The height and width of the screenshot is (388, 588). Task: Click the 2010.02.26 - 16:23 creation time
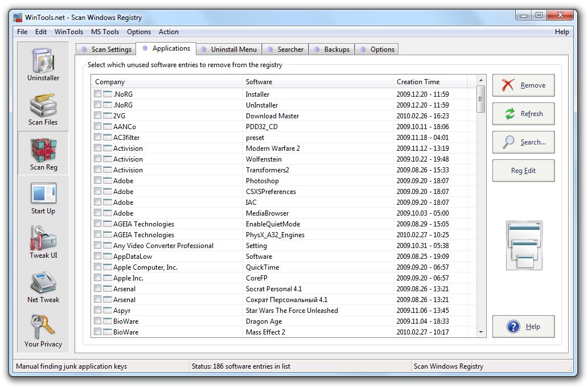(422, 116)
